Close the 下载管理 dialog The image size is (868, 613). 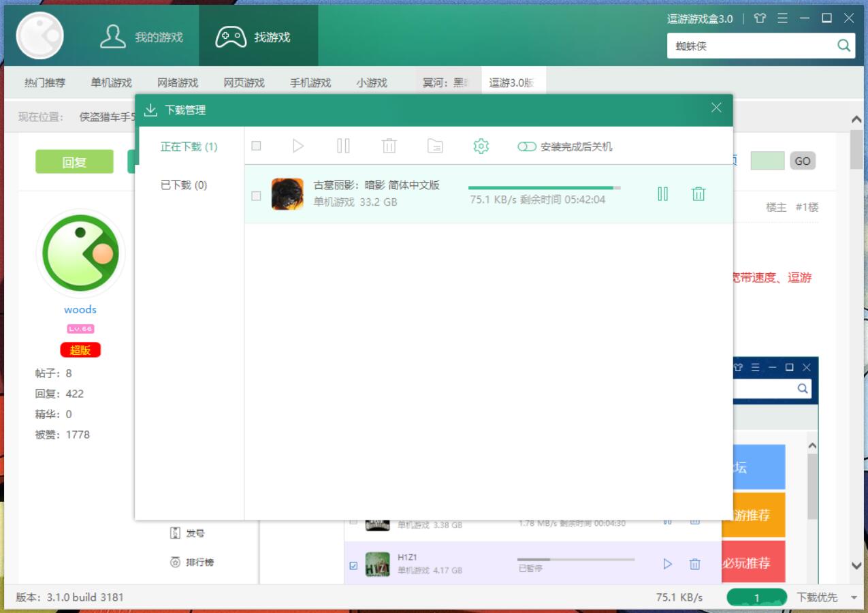[x=716, y=108]
